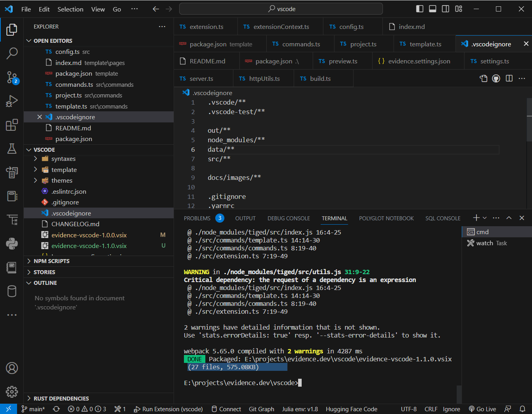Image resolution: width=532 pixels, height=414 pixels.
Task: Click the Accounts icon at sidebar bottom
Action: click(x=12, y=368)
